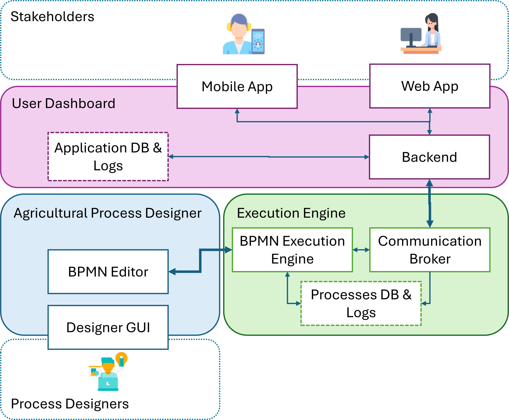Click the Agricultural Process Designer heading

(x=107, y=213)
